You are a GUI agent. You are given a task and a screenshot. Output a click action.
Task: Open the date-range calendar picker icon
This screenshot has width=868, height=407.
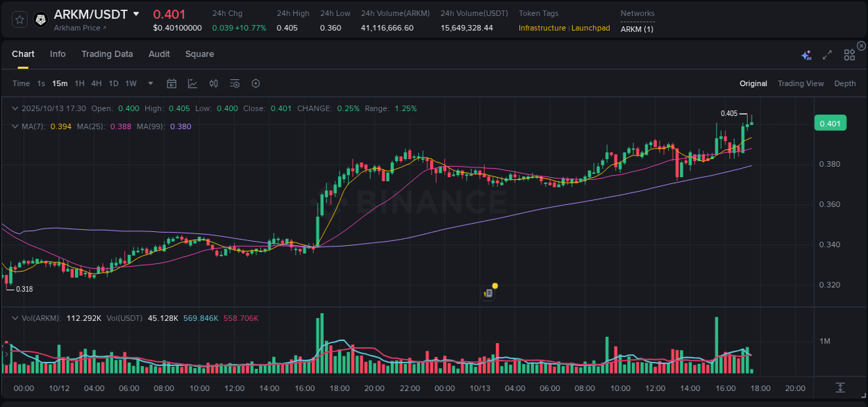pyautogui.click(x=172, y=83)
